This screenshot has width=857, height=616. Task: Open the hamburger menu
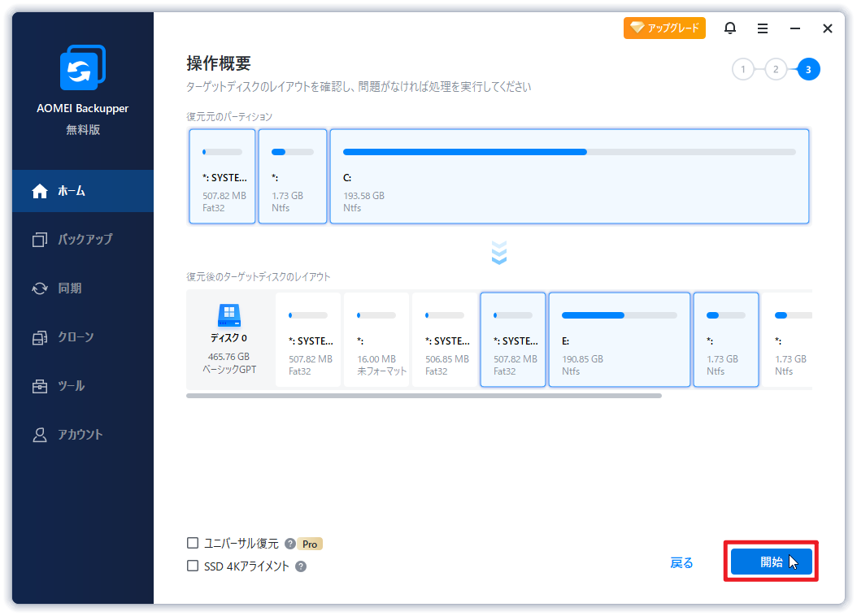click(762, 28)
